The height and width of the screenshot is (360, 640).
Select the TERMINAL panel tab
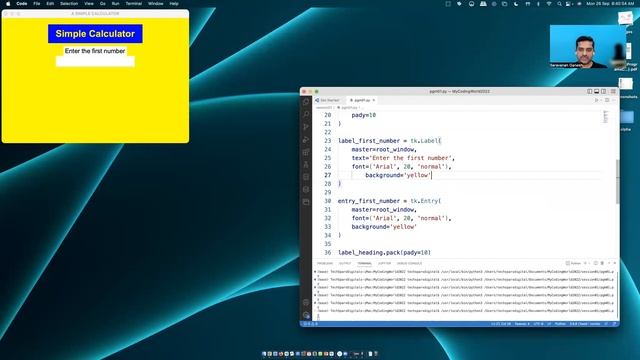coord(364,263)
